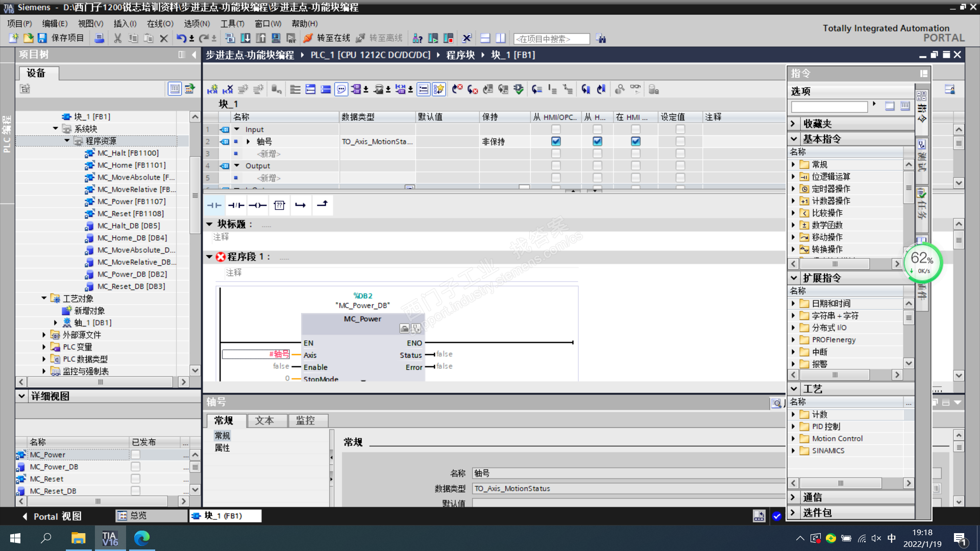
Task: Click the cut scissors icon
Action: click(x=117, y=38)
